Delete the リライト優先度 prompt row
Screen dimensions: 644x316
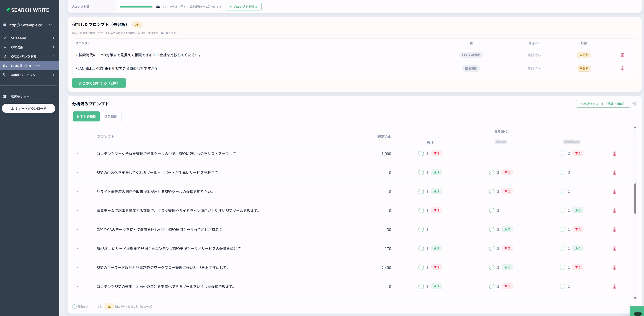[x=614, y=191]
